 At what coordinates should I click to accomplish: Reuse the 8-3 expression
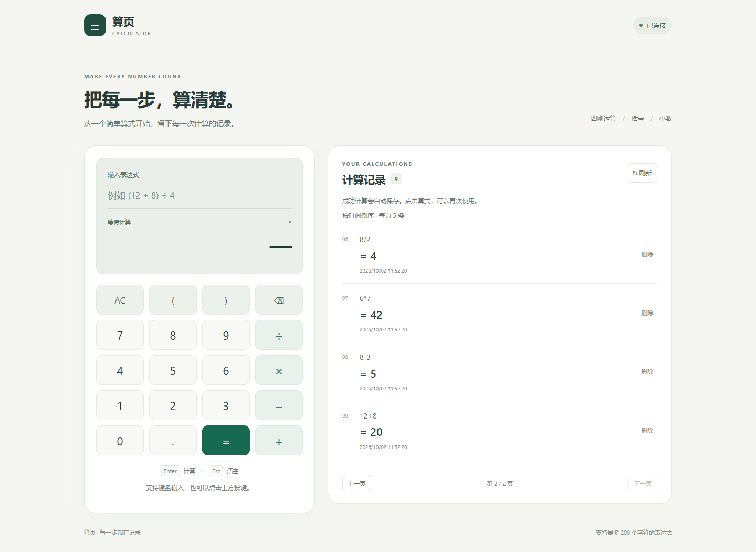[x=365, y=357]
